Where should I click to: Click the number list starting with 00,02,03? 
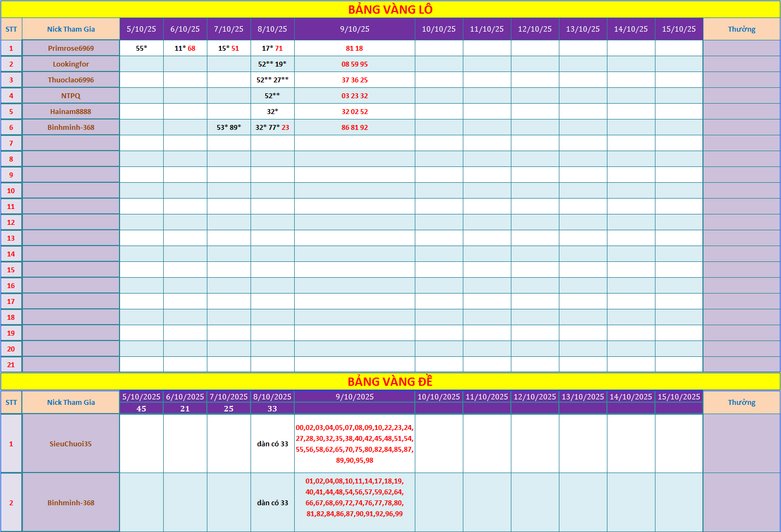pyautogui.click(x=355, y=444)
